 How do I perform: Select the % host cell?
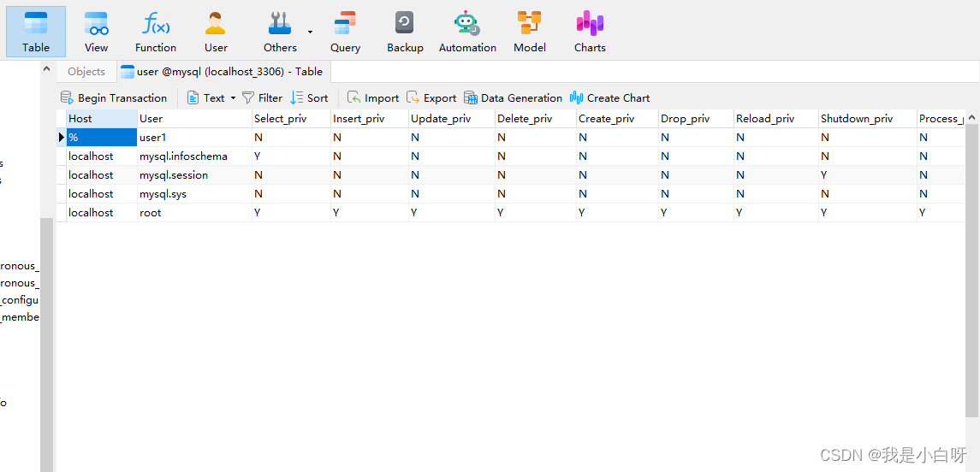102,138
